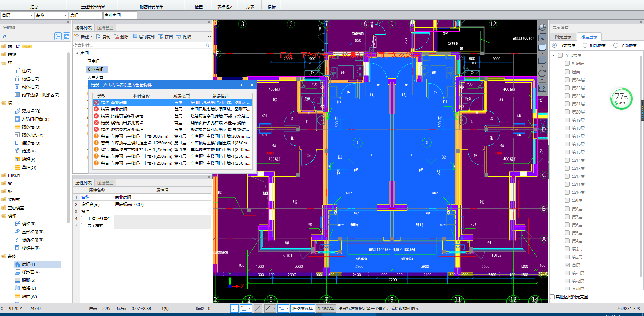644x316 pixels.
Task: Click the rotate view arrow icon
Action: (x=542, y=73)
